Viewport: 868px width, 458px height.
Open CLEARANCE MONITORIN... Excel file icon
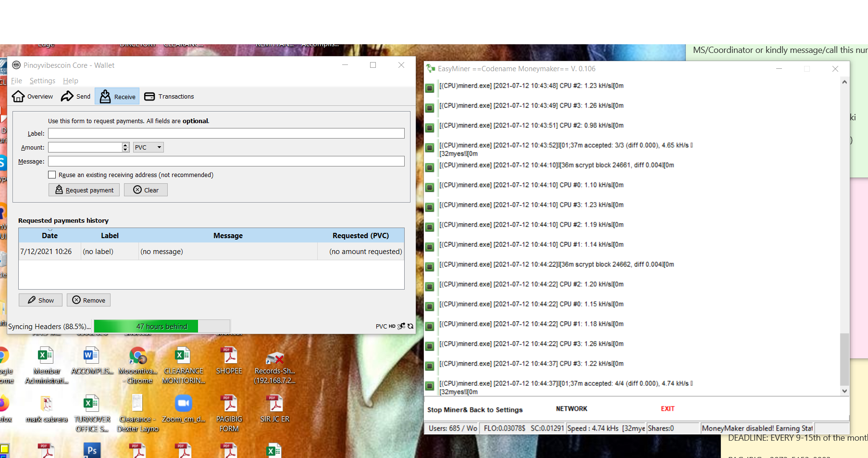click(183, 365)
